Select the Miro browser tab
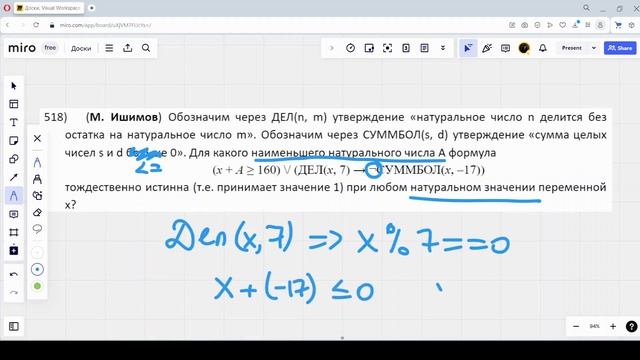Screen dimensions: 640x360 pos(49,8)
